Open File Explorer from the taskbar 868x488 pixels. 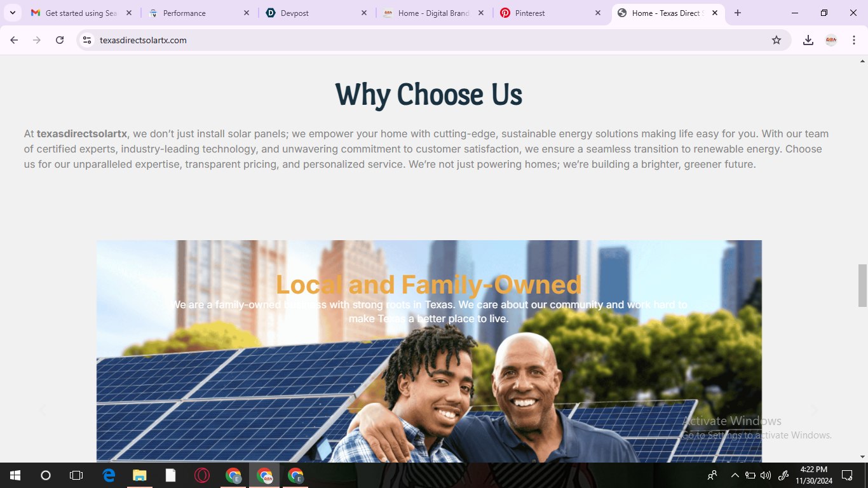pyautogui.click(x=140, y=475)
